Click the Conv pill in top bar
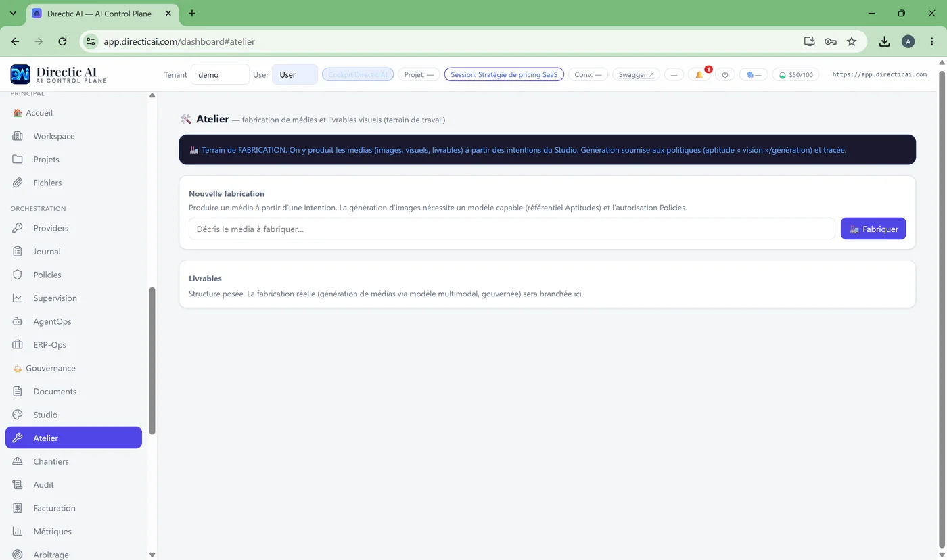The width and height of the screenshot is (947, 560). tap(588, 74)
